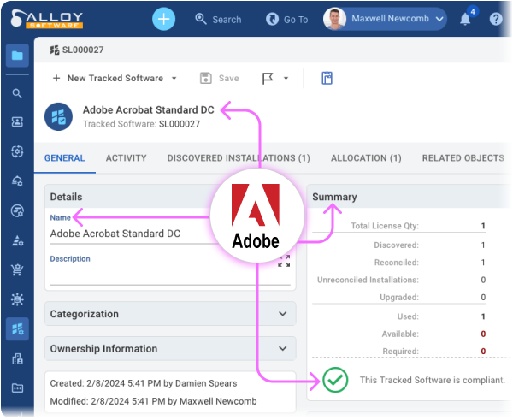The height and width of the screenshot is (420, 513).
Task: Click the flag icon in toolbar
Action: coord(268,78)
